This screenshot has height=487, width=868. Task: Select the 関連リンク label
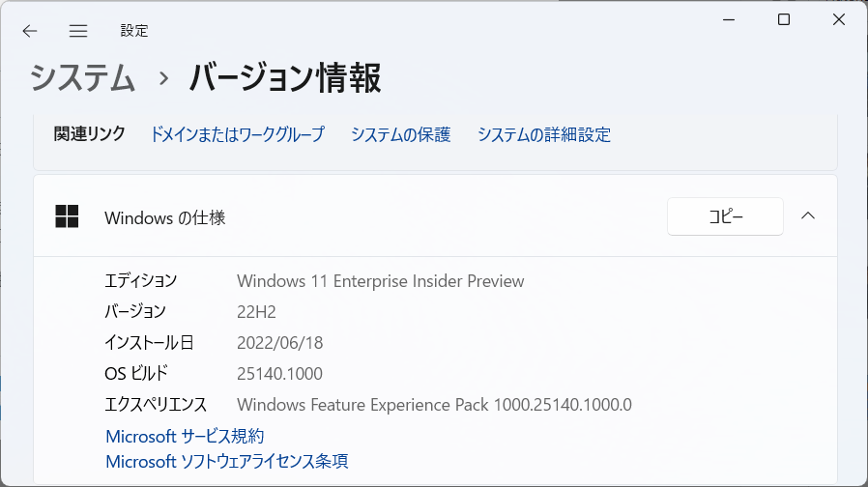click(x=90, y=134)
